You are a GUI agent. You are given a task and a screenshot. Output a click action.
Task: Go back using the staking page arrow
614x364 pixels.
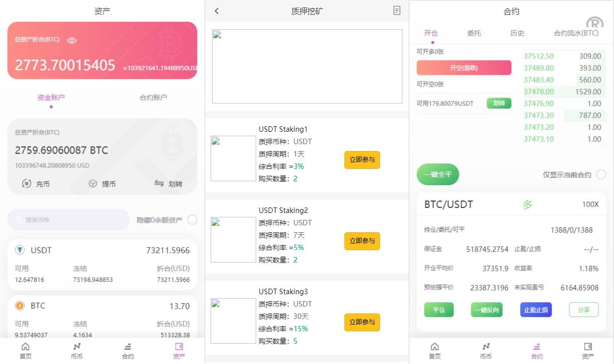tap(217, 11)
